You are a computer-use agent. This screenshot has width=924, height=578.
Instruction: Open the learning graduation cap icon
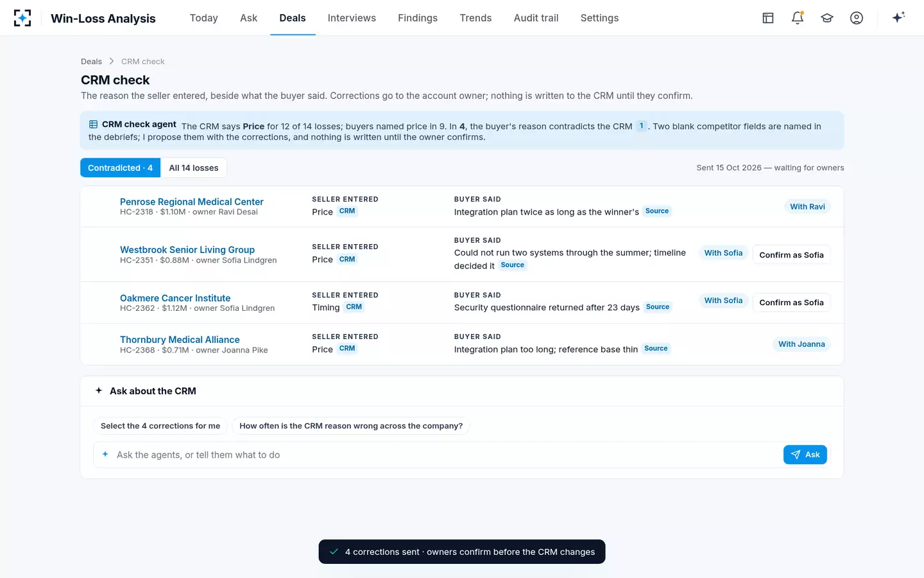(x=827, y=18)
